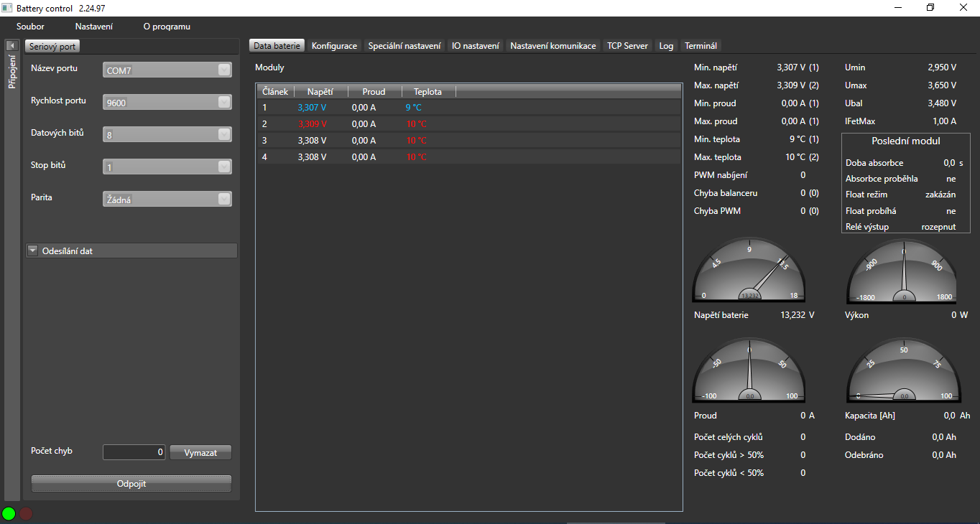The height and width of the screenshot is (524, 980).
Task: Click the dark red status indicator
Action: (x=26, y=513)
